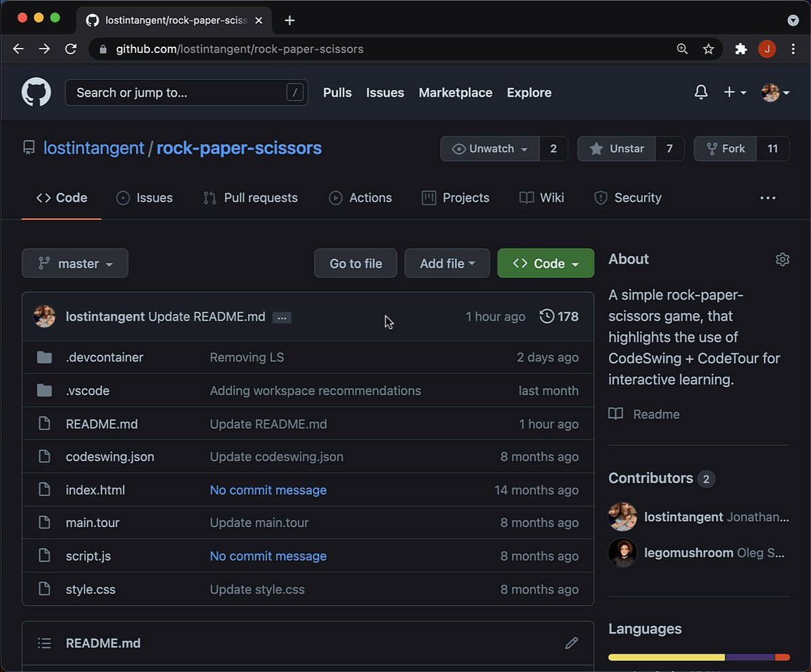Open the index.html file

95,490
